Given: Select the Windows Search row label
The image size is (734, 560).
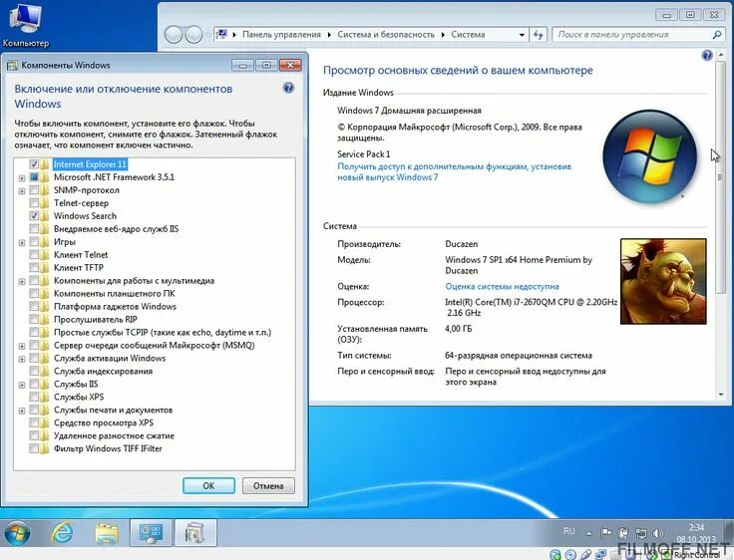Looking at the screenshot, I should click(x=85, y=215).
